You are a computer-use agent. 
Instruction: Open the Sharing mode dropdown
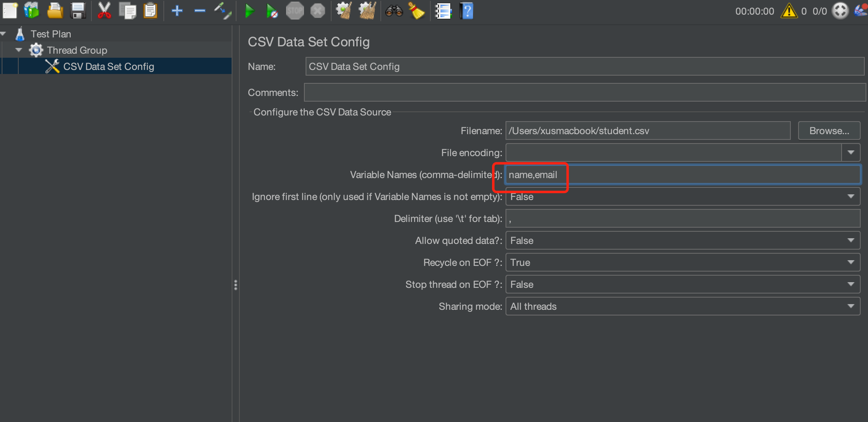pos(851,307)
